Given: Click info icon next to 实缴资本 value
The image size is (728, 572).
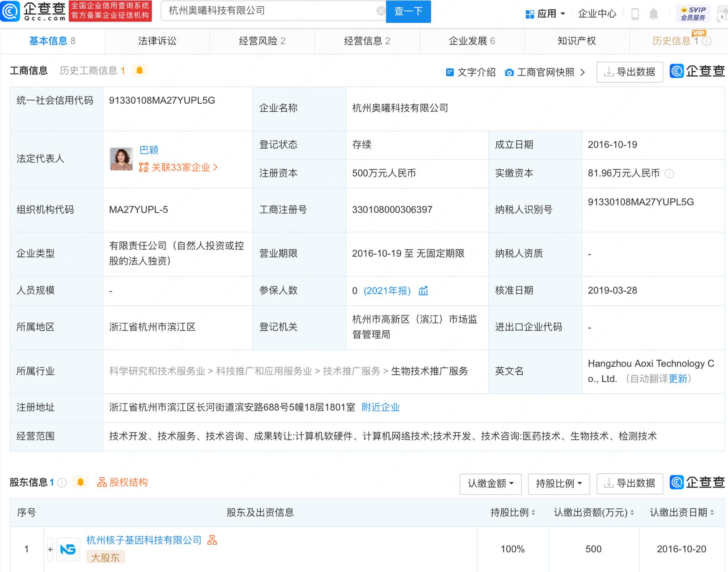Looking at the screenshot, I should coord(669,174).
